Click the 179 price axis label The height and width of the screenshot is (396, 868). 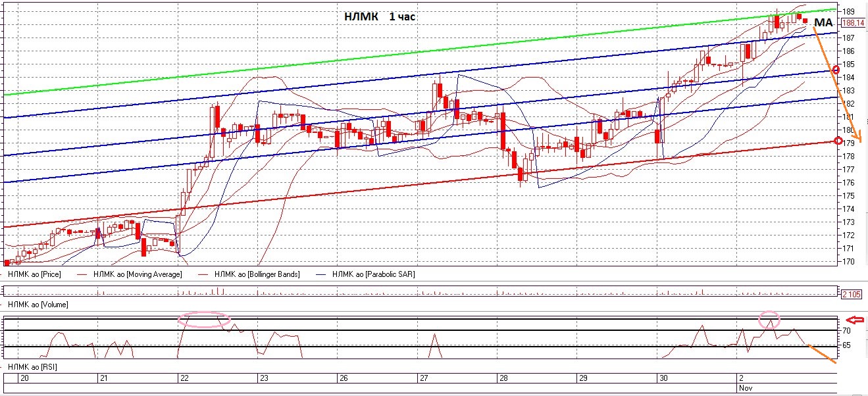[848, 143]
